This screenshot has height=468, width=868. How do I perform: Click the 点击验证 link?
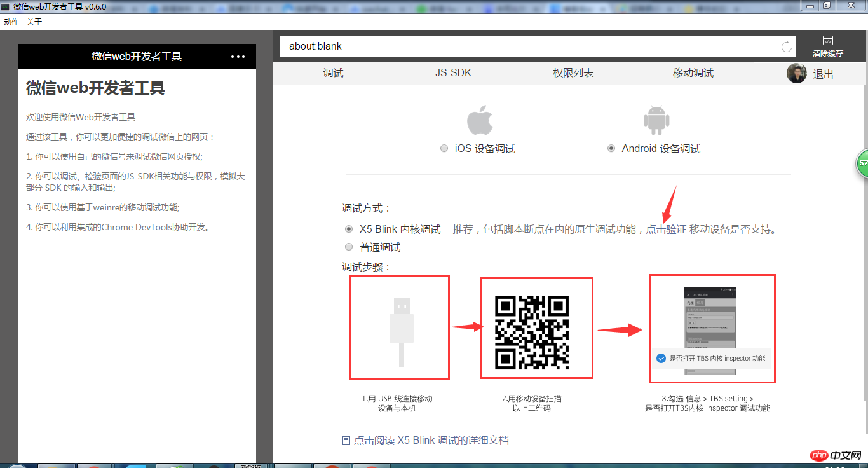point(666,229)
